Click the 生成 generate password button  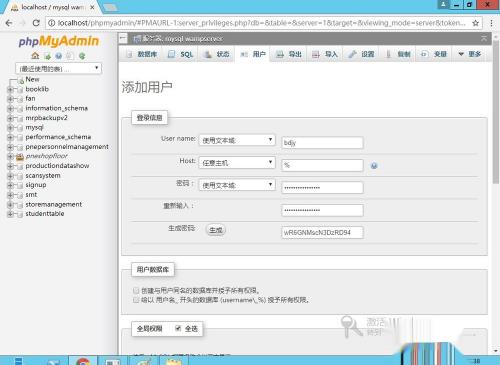click(216, 230)
